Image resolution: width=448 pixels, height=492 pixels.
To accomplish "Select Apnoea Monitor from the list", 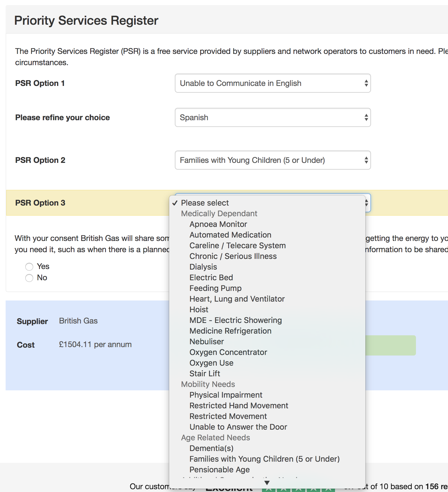I will click(x=267, y=224).
